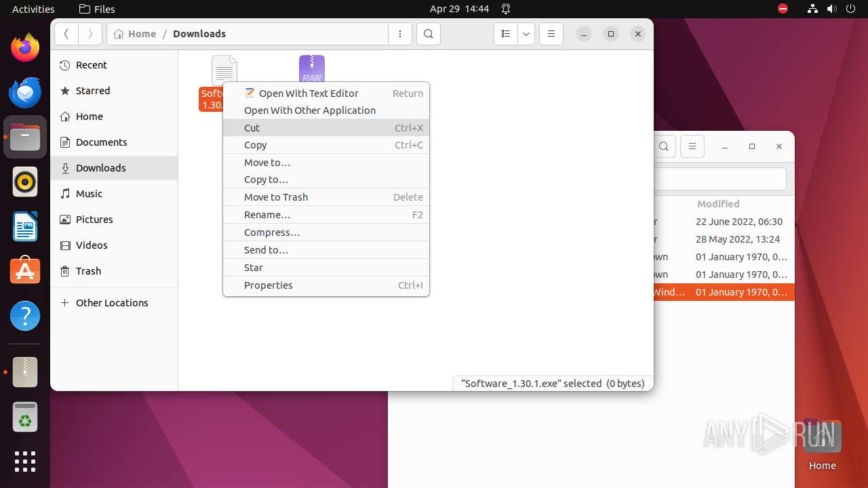Select Copy from the context menu
The image size is (868, 488).
pyautogui.click(x=326, y=145)
